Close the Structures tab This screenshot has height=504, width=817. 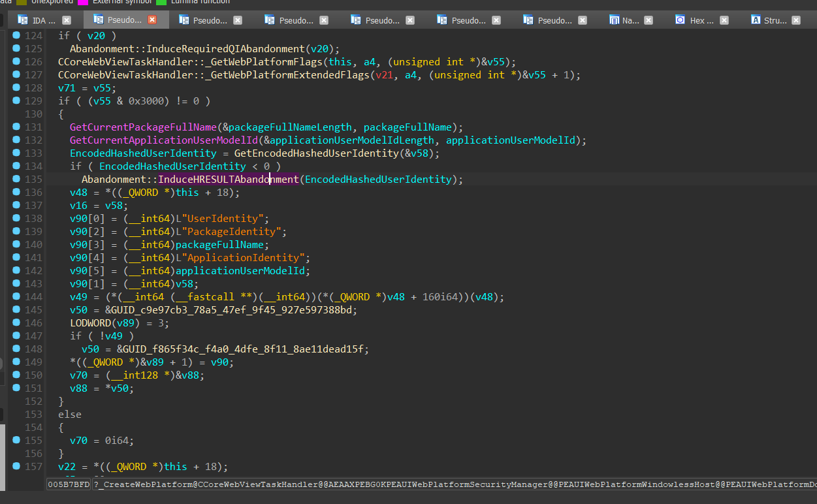pyautogui.click(x=796, y=20)
